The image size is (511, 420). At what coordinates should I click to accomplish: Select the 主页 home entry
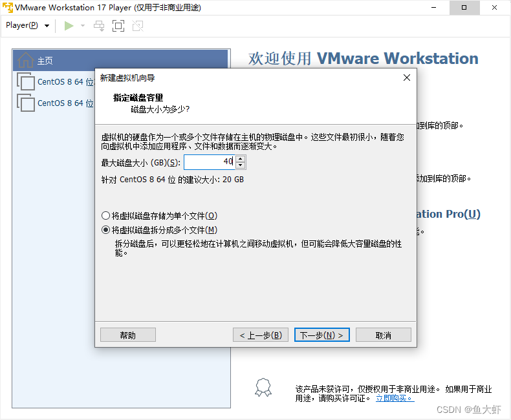click(x=120, y=61)
